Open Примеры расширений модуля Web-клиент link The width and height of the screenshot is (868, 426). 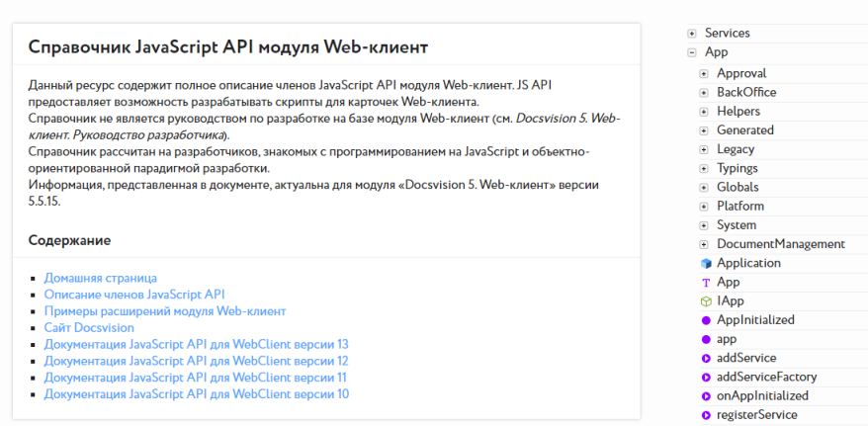[x=165, y=311]
